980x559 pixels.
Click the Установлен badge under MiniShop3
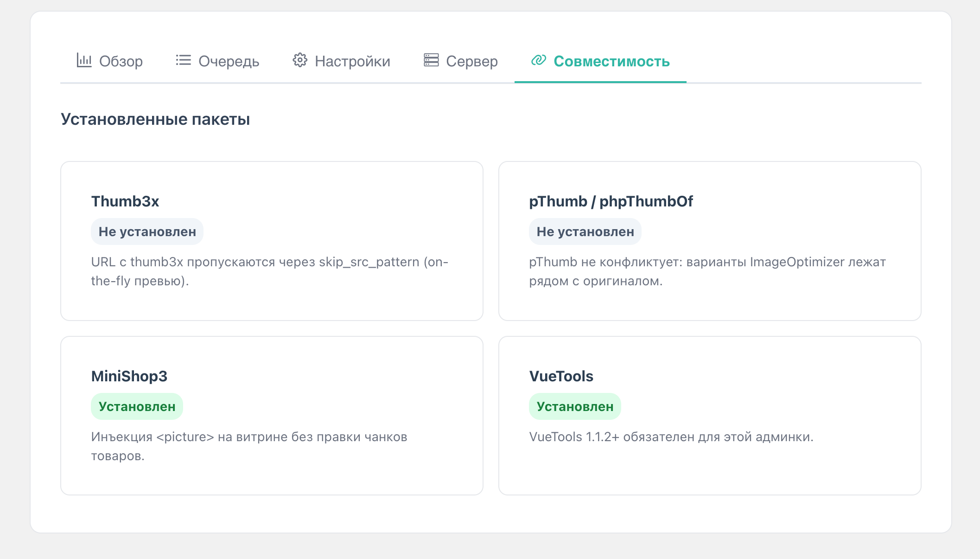pos(137,406)
